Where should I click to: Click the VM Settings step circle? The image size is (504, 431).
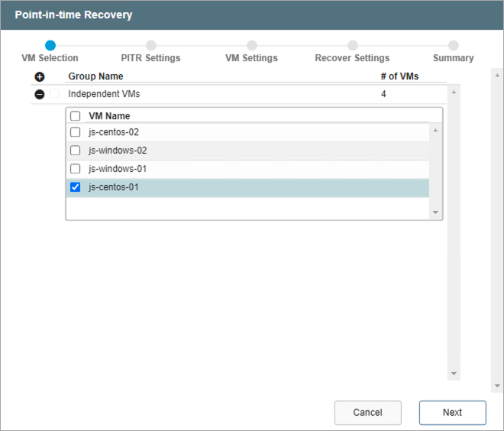point(251,46)
